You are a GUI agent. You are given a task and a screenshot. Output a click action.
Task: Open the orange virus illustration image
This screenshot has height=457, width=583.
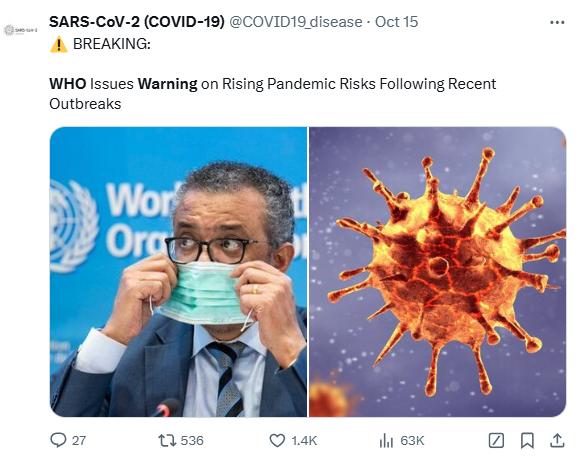click(438, 272)
